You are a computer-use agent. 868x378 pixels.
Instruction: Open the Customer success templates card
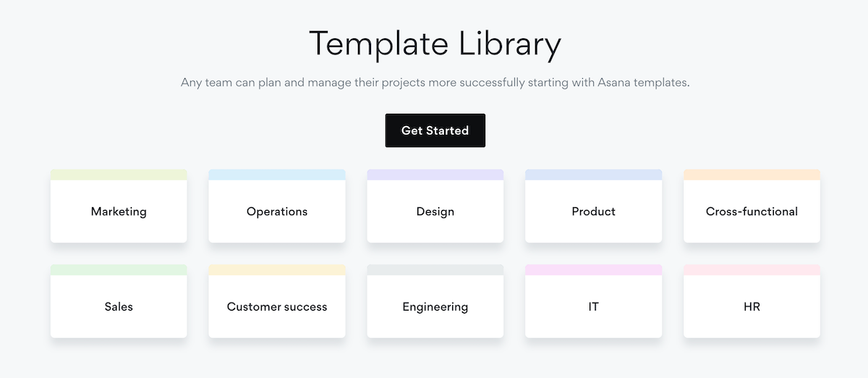tap(277, 306)
